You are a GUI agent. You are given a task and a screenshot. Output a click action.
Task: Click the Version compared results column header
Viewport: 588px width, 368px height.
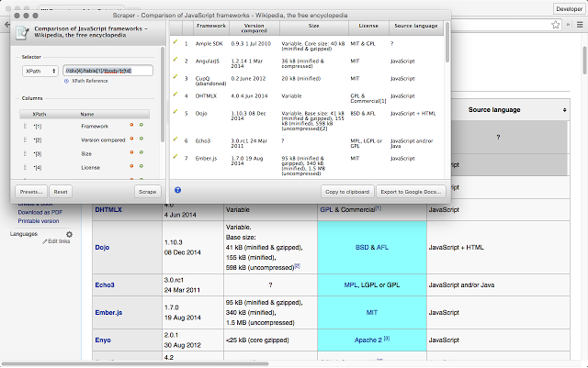[254, 28]
